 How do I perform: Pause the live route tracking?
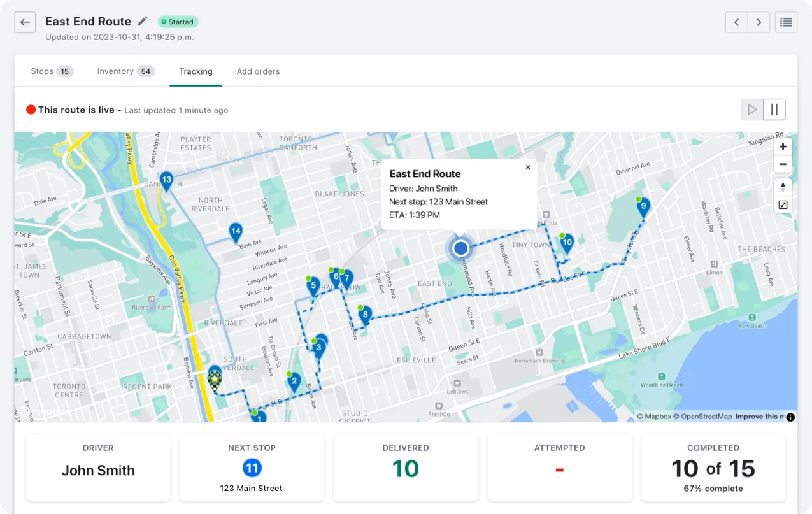(774, 110)
